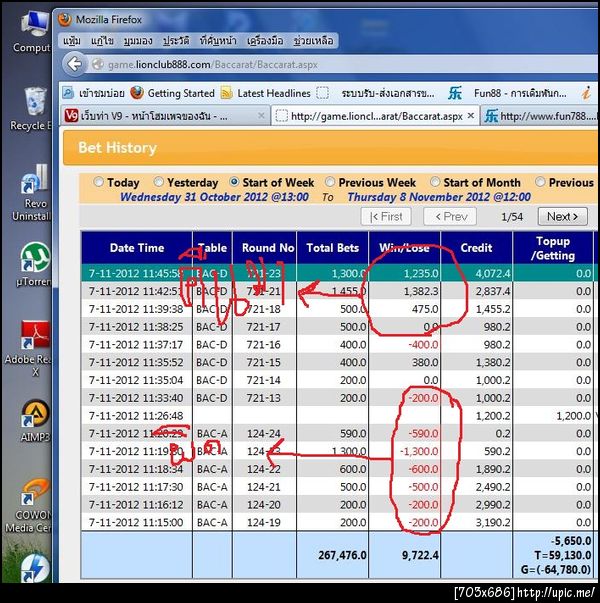Image resolution: width=600 pixels, height=603 pixels.
Task: Click the Total Bets column header
Action: [x=332, y=248]
